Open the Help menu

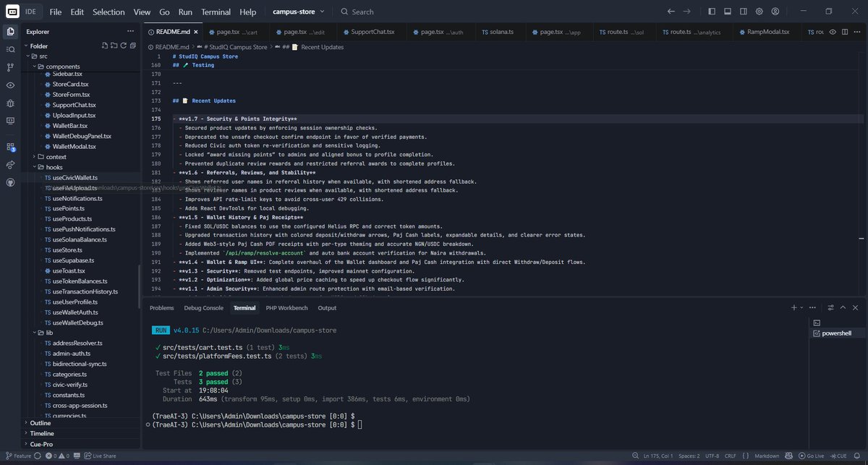pyautogui.click(x=248, y=12)
